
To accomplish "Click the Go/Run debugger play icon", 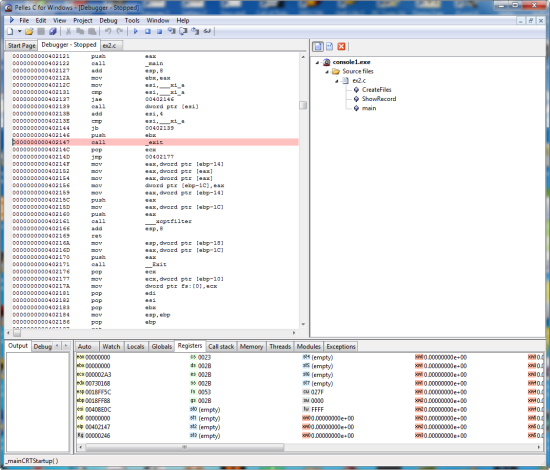I will click(x=135, y=32).
